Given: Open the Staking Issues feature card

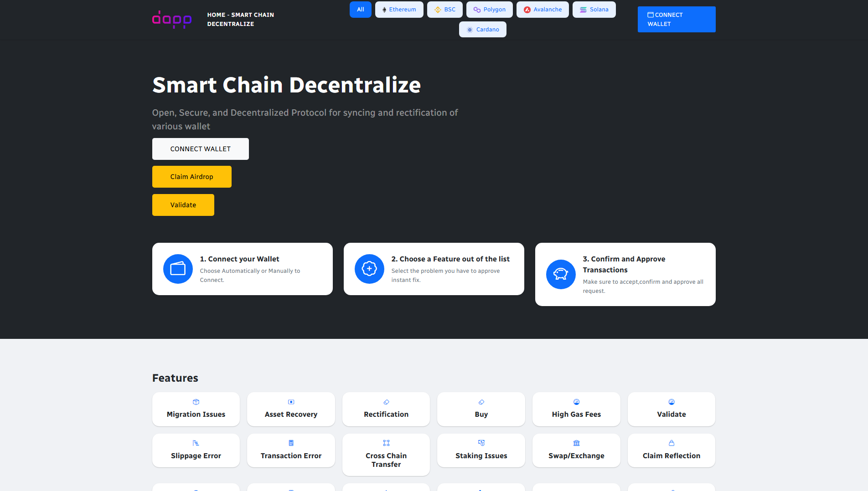Looking at the screenshot, I should pos(481,450).
